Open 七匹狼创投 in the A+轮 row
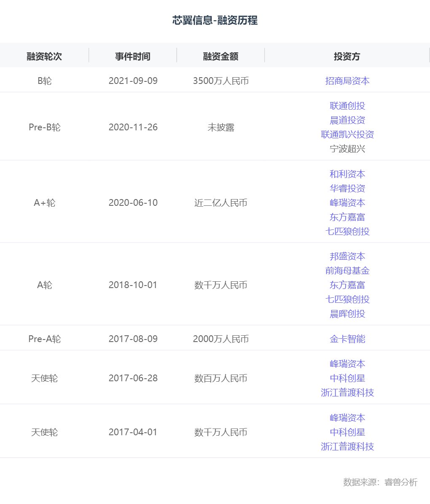Image resolution: width=430 pixels, height=504 pixels. pos(347,232)
